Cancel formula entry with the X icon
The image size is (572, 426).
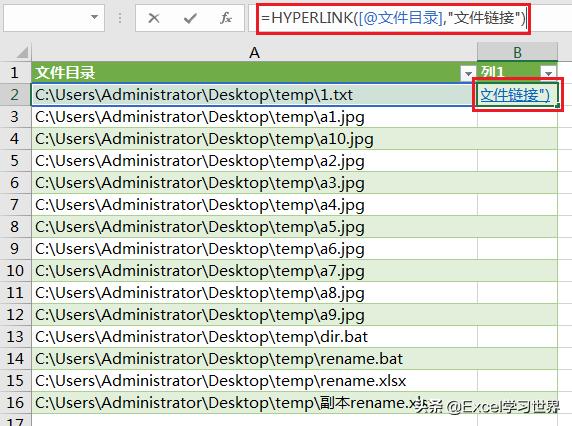pyautogui.click(x=154, y=18)
